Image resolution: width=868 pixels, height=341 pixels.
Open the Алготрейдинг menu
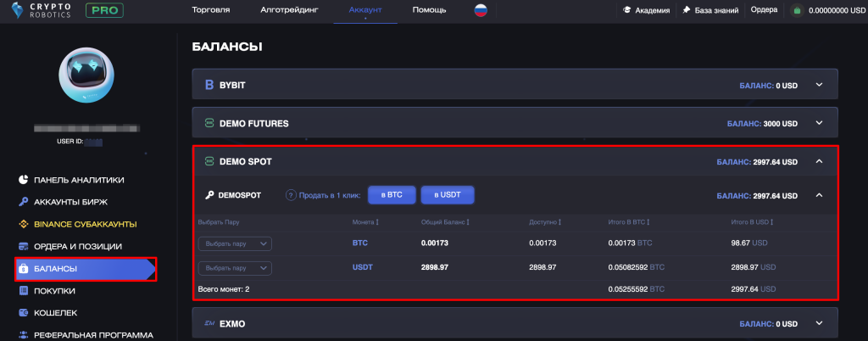click(x=290, y=10)
